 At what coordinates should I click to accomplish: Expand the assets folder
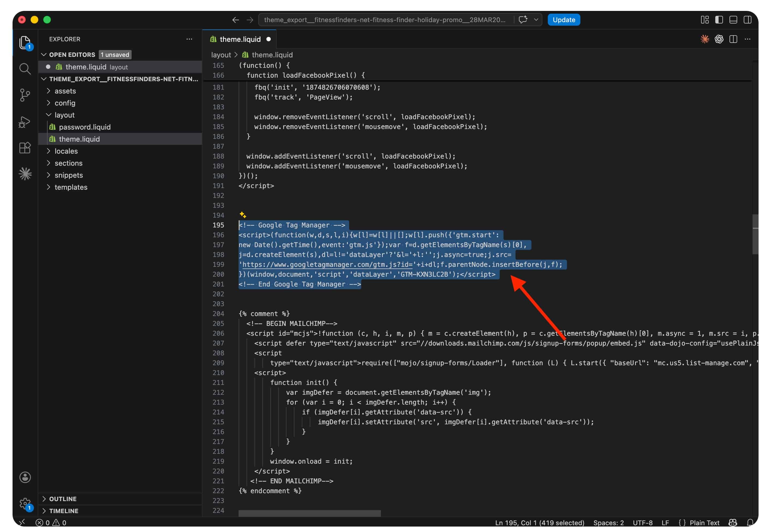click(65, 91)
